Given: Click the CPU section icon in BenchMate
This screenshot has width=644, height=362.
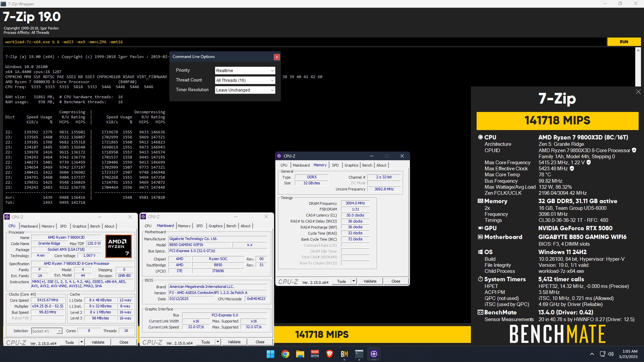Looking at the screenshot, I should tap(480, 137).
